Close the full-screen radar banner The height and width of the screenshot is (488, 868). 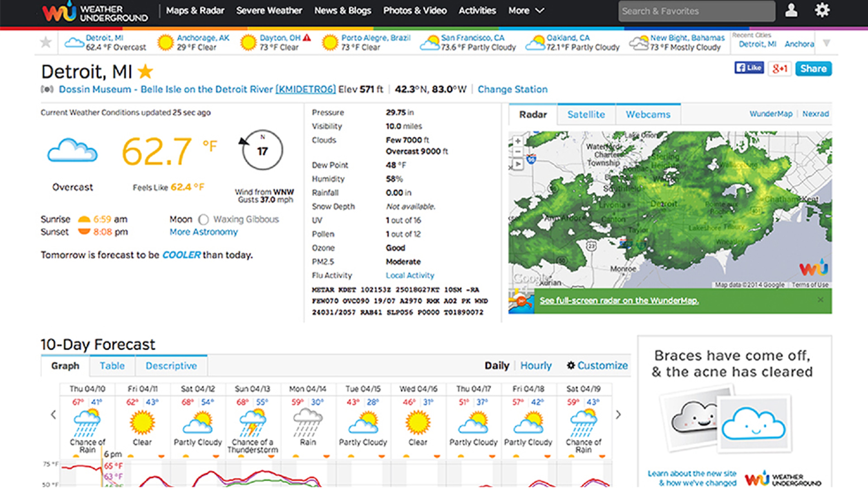(821, 300)
